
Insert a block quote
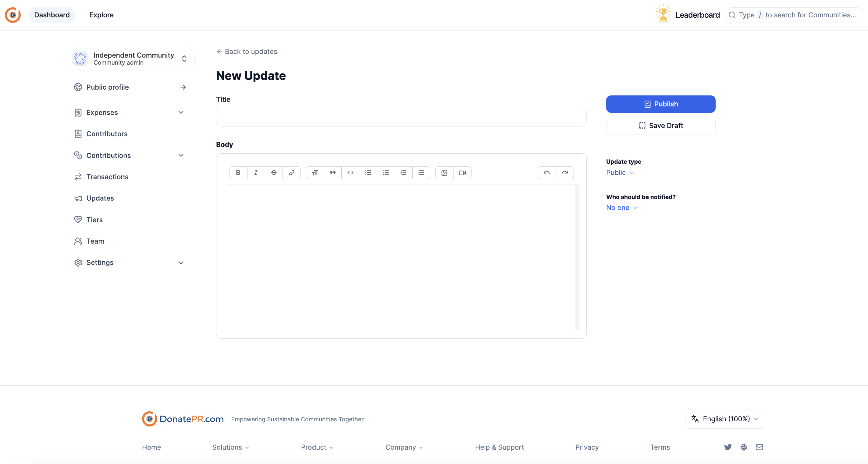click(333, 173)
